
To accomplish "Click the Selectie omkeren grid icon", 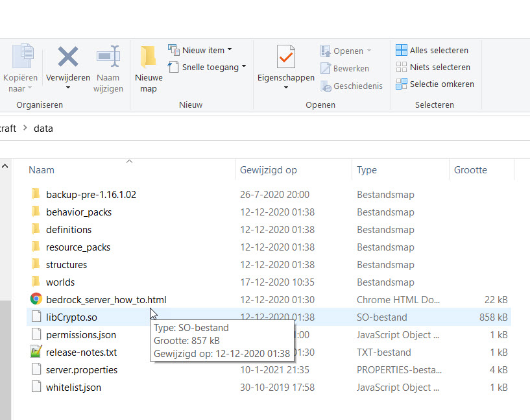I will point(401,84).
